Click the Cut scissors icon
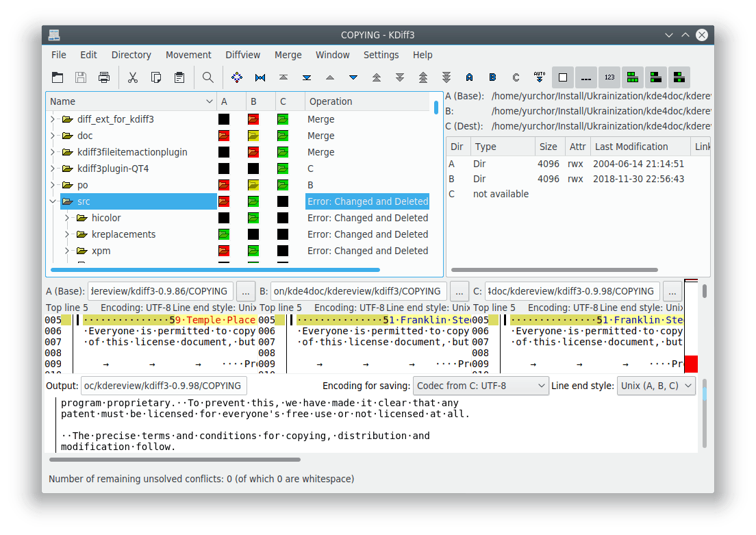 pos(133,77)
